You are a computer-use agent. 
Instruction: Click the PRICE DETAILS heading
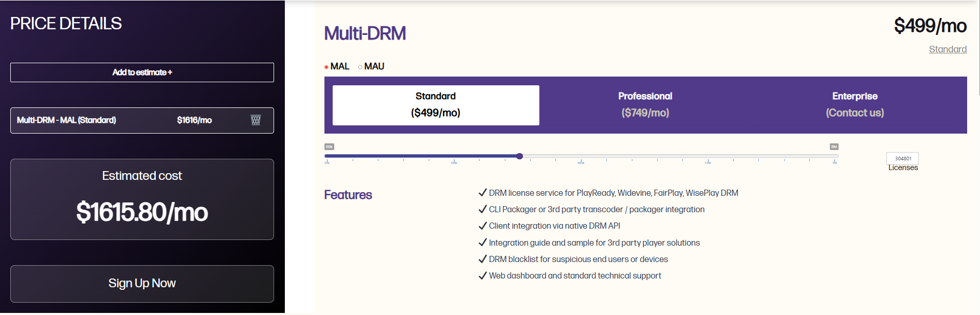click(66, 23)
